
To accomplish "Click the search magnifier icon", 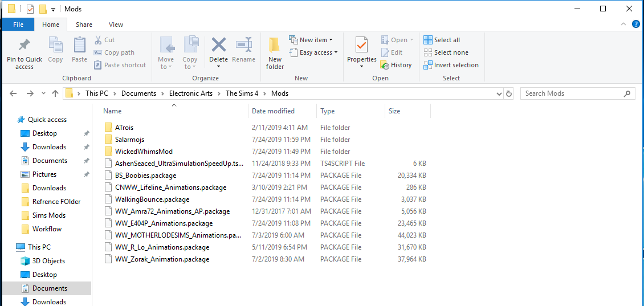I will tap(627, 93).
